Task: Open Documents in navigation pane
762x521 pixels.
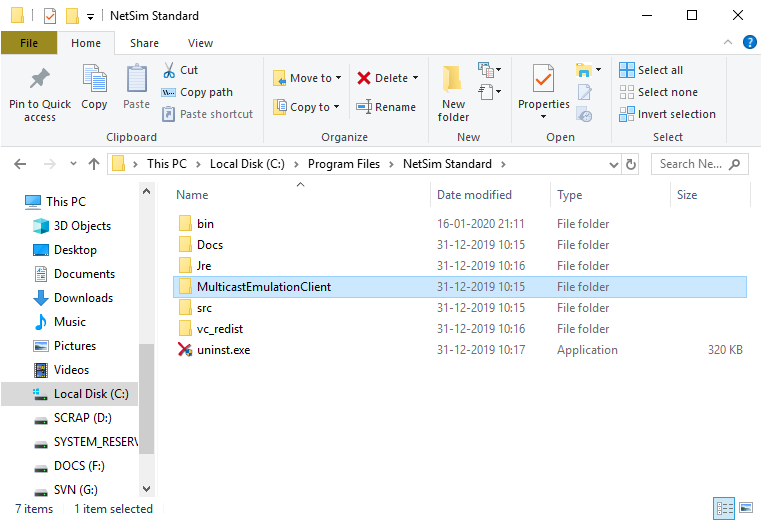Action: [x=74, y=274]
